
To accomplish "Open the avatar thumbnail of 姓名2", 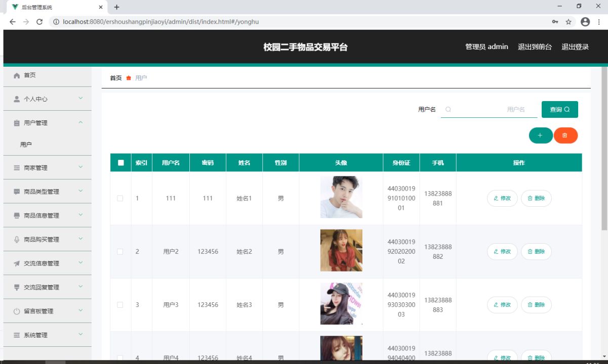I will click(x=341, y=250).
